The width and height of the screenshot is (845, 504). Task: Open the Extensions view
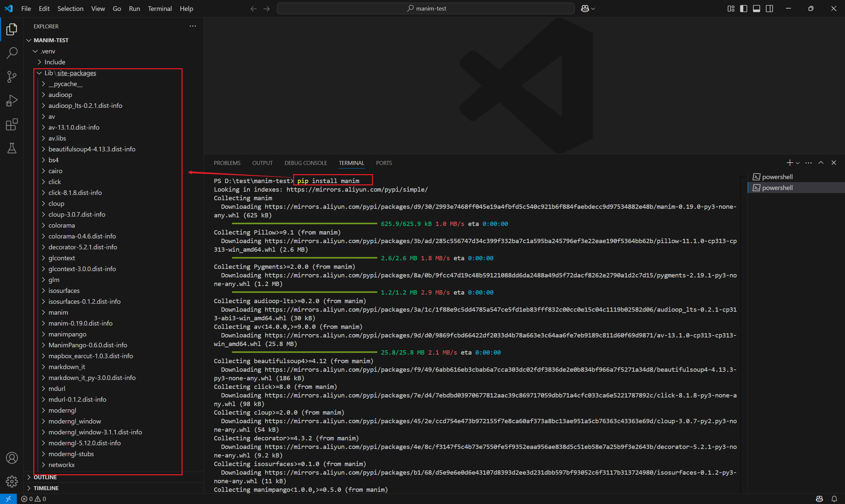[12, 124]
